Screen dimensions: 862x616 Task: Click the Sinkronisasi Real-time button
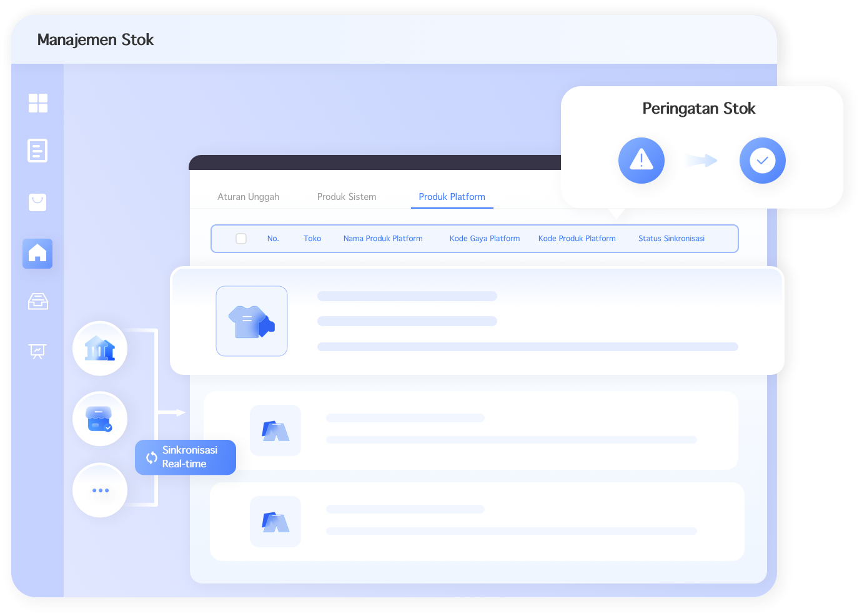(x=186, y=457)
